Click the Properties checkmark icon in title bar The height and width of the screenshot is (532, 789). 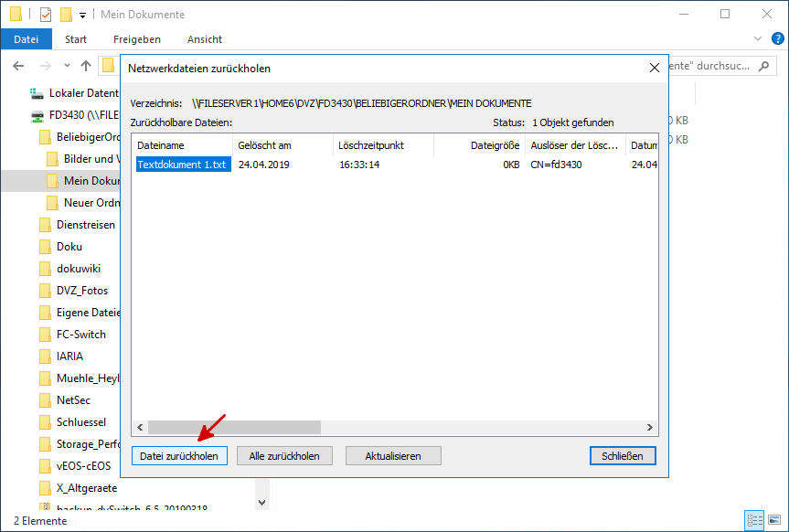(46, 15)
